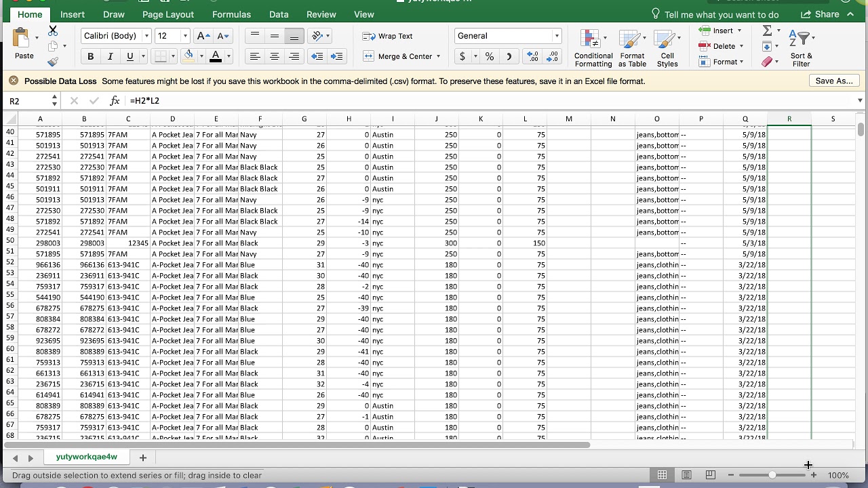Switch to the Insert tab
The height and width of the screenshot is (488, 868).
point(73,14)
